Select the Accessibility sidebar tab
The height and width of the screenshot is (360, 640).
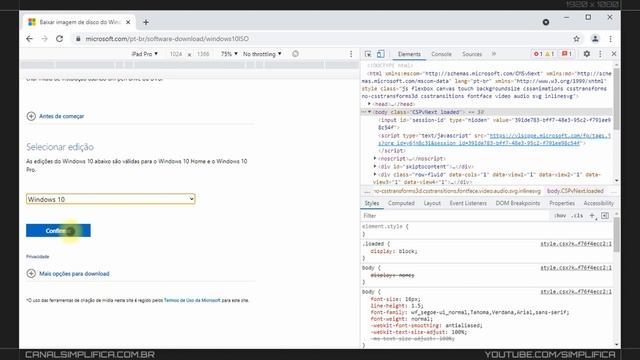[598, 203]
